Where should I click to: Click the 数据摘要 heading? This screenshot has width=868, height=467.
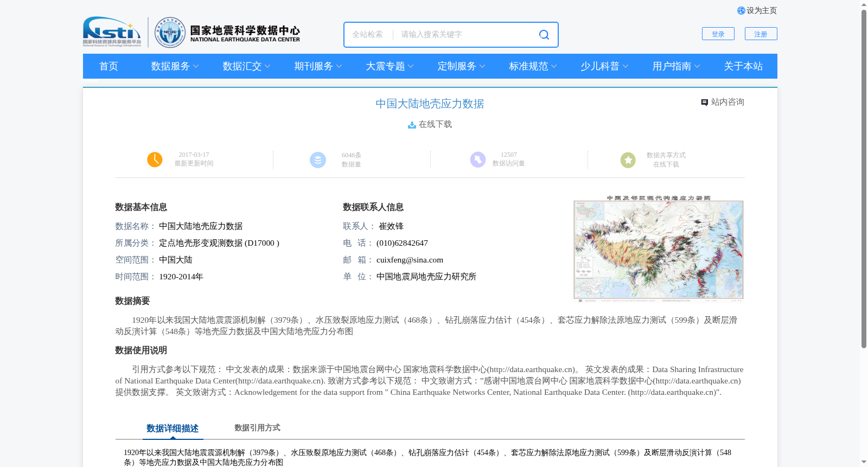coord(132,301)
